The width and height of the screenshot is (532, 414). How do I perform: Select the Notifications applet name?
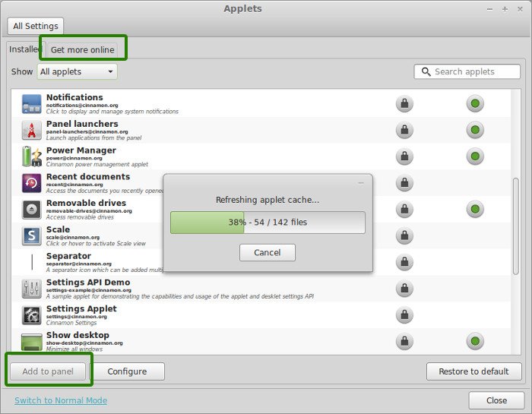pyautogui.click(x=74, y=97)
